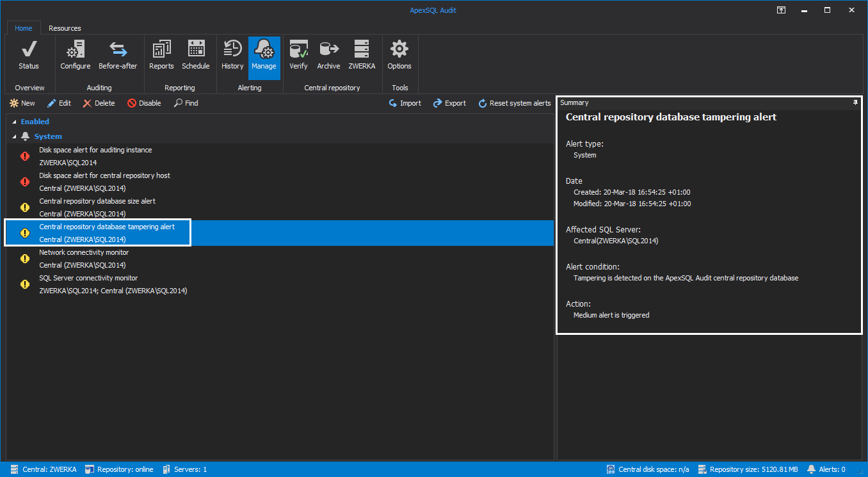The image size is (868, 477).
Task: Open the Configure auditing tool
Action: (76, 56)
